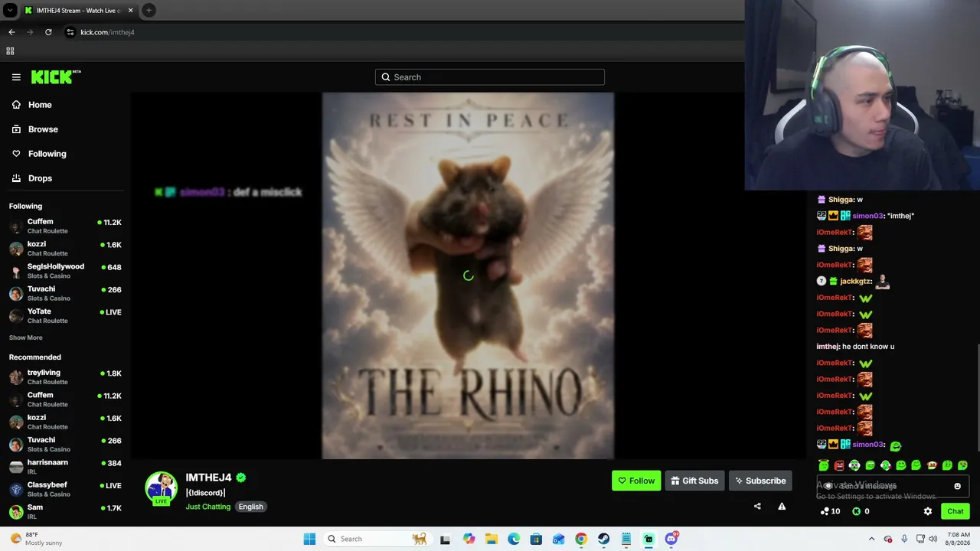Viewport: 980px width, 551px height.
Task: Reload the kick.com page
Action: pos(48,32)
